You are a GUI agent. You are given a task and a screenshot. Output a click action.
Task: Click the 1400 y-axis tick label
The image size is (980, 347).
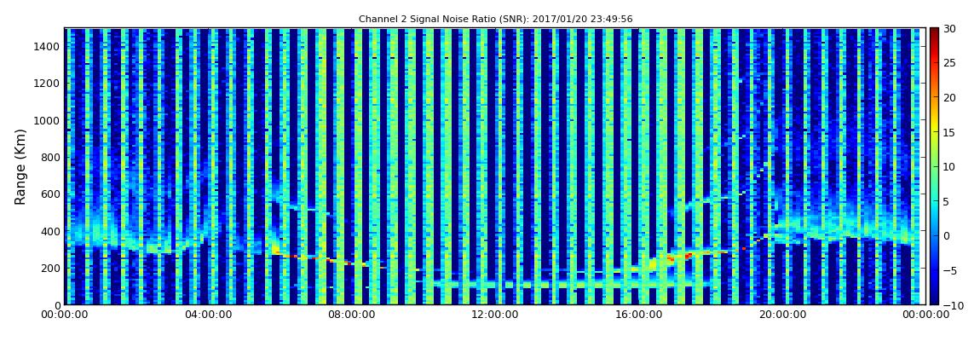point(47,46)
